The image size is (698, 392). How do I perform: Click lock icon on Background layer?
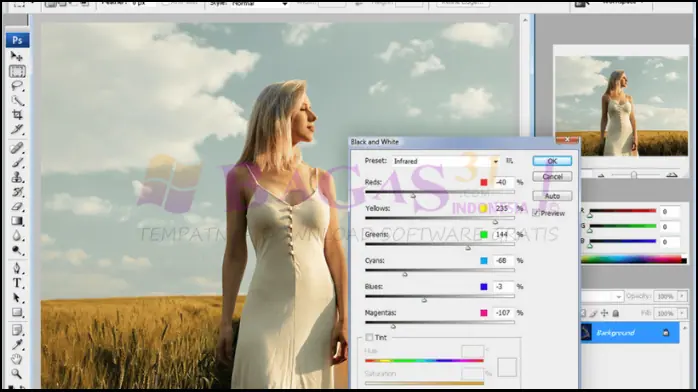click(x=666, y=332)
